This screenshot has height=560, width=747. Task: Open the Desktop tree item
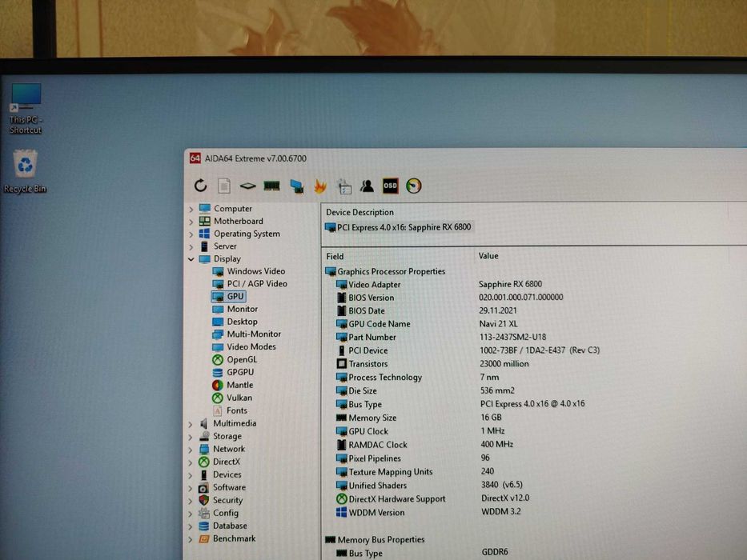point(235,322)
